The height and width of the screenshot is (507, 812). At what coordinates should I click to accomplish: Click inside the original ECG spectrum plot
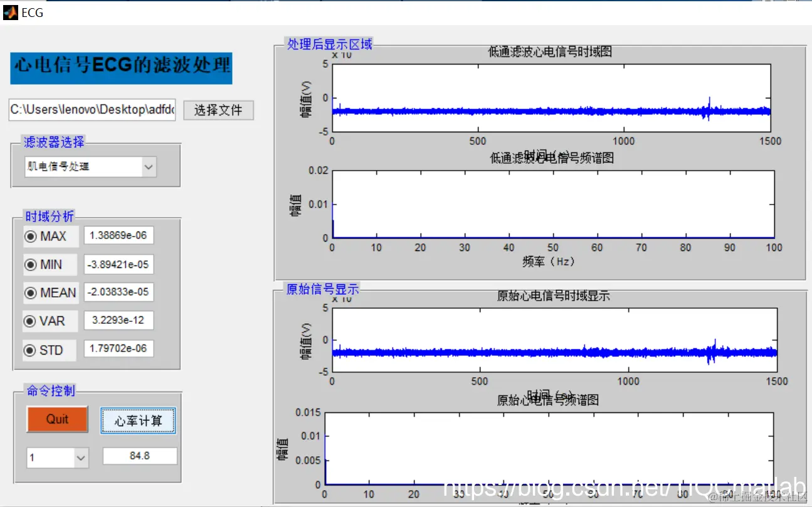[x=549, y=449]
